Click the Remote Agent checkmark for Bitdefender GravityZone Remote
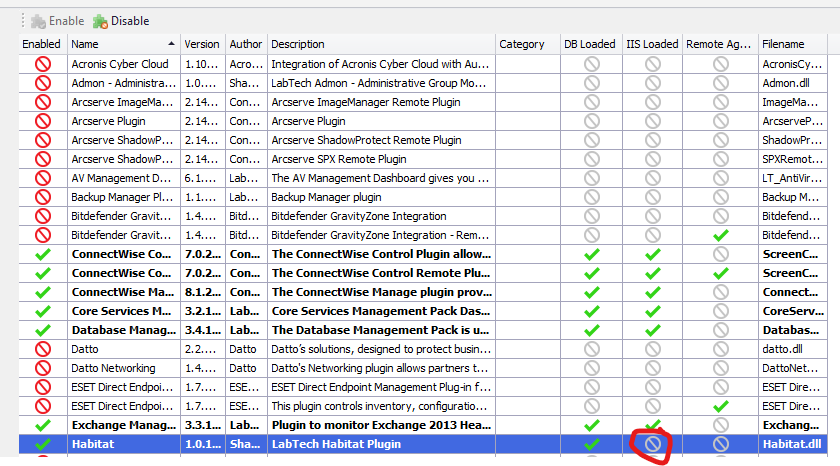 pyautogui.click(x=720, y=235)
